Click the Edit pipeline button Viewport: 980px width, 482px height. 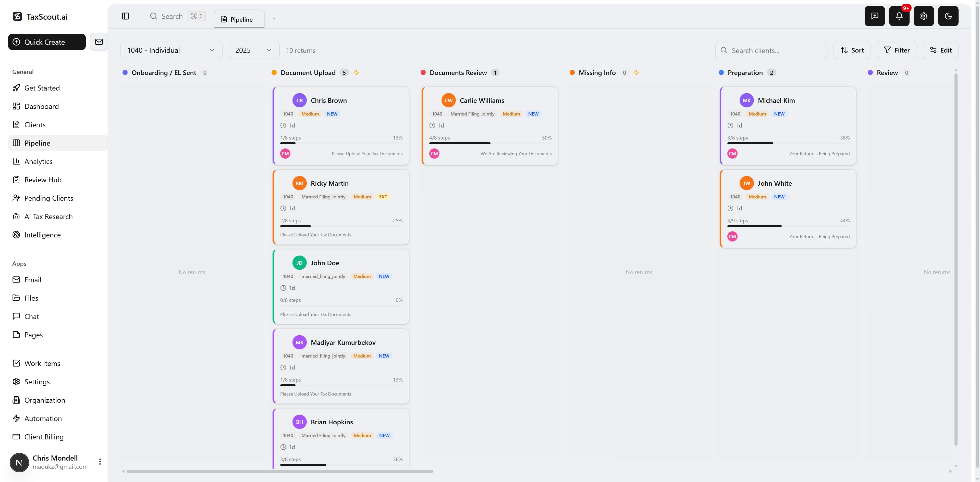coord(940,50)
